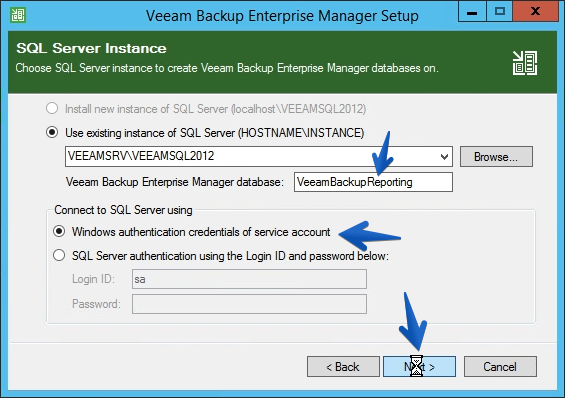This screenshot has width=565, height=398.
Task: Proceed with the Next button
Action: (419, 367)
